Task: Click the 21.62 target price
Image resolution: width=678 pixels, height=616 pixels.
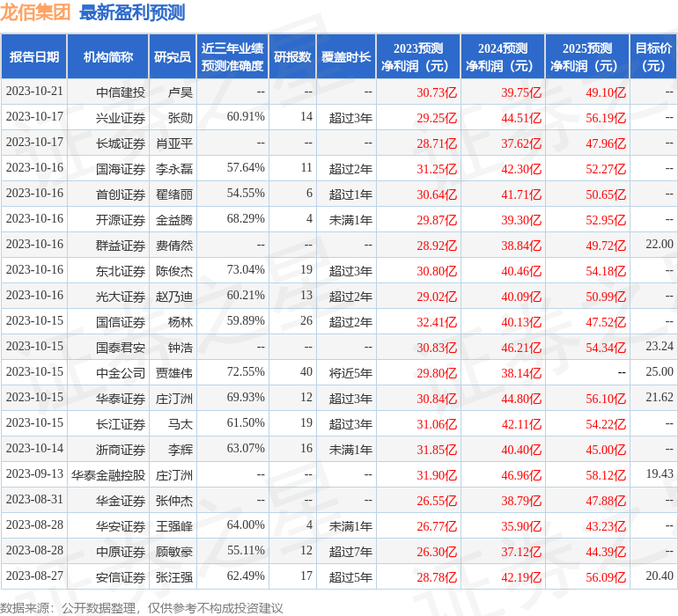Action: pos(660,397)
